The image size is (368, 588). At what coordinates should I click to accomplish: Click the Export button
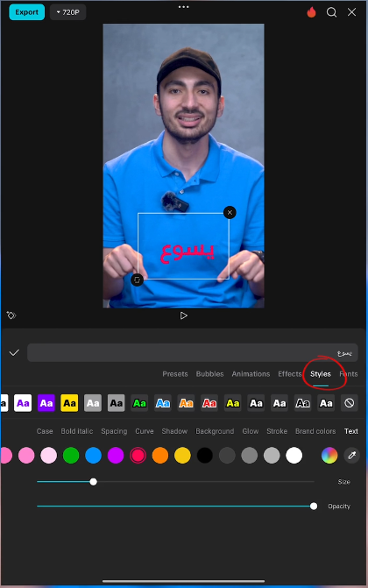[26, 12]
